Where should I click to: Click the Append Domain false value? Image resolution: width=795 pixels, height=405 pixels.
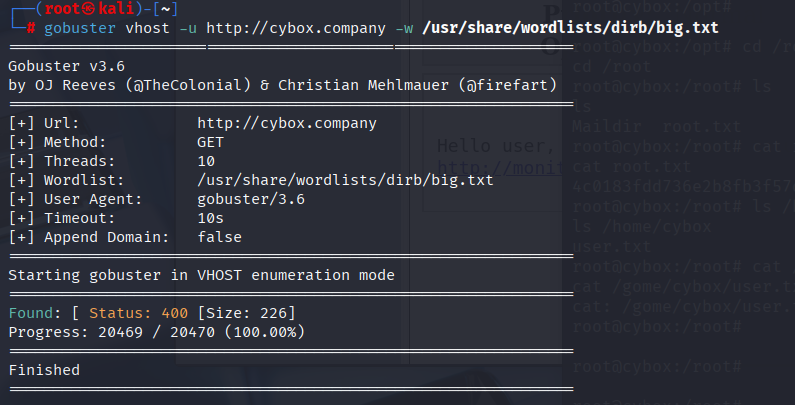tap(219, 237)
